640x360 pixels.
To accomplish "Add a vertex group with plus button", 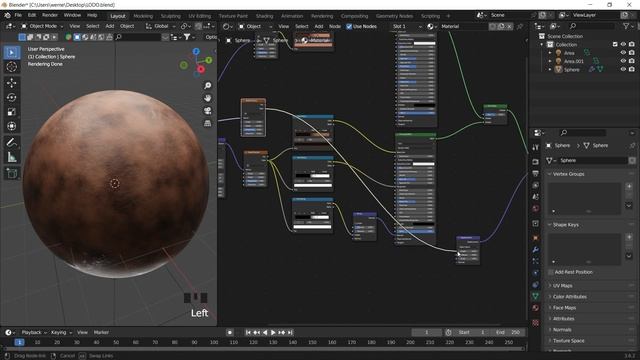I will pos(629,186).
